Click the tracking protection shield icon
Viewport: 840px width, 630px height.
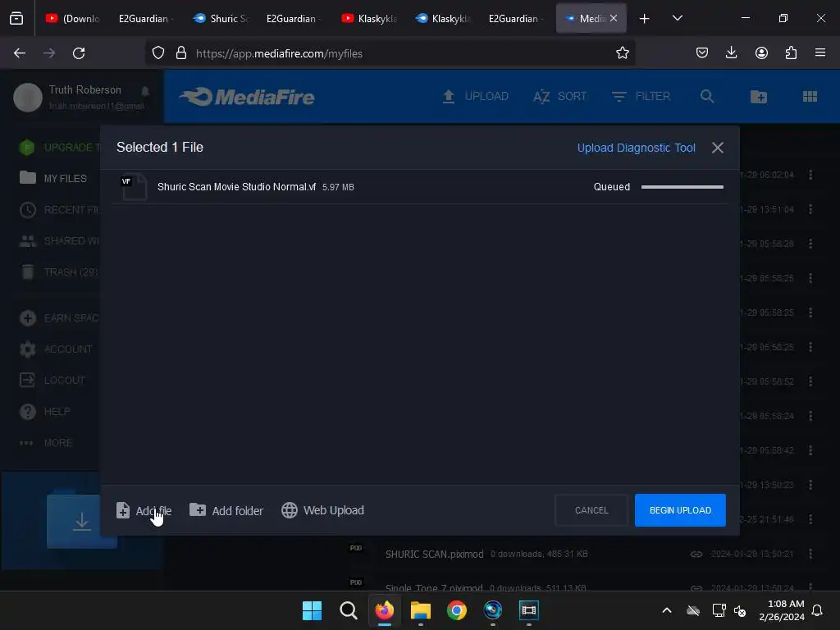point(158,53)
